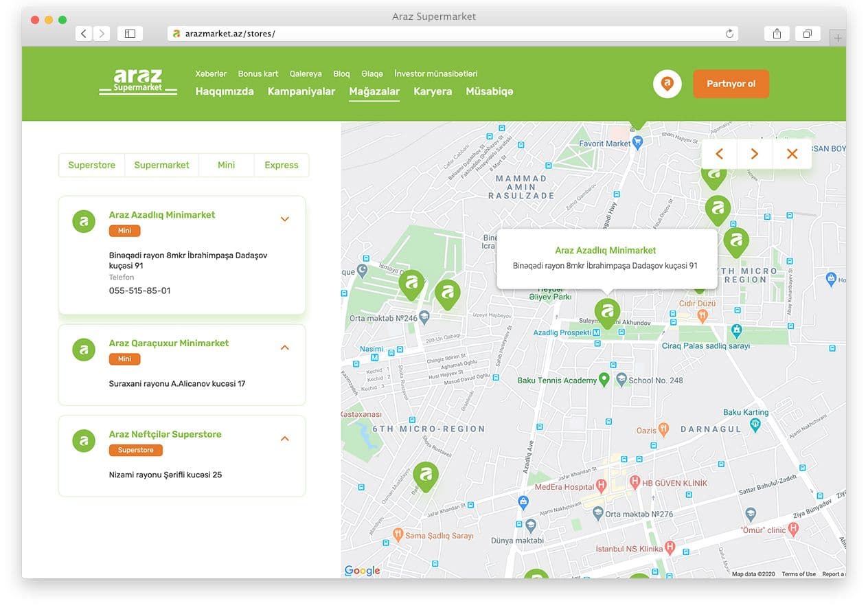Close the map store navigation panel

[792, 154]
